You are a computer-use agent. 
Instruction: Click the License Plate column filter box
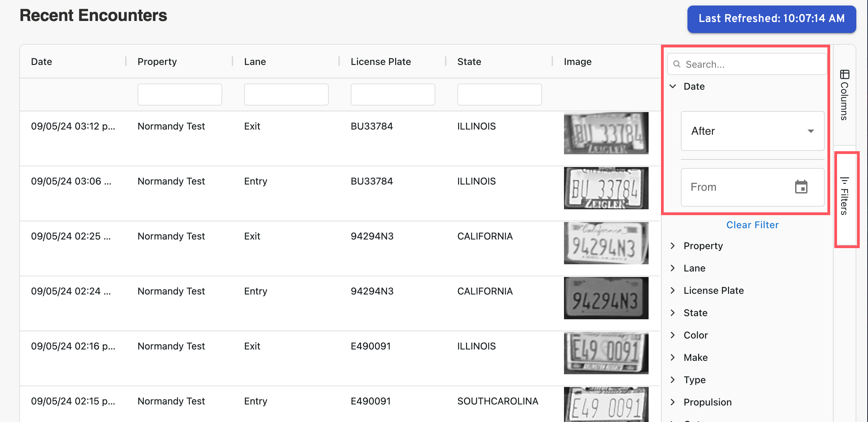point(393,95)
